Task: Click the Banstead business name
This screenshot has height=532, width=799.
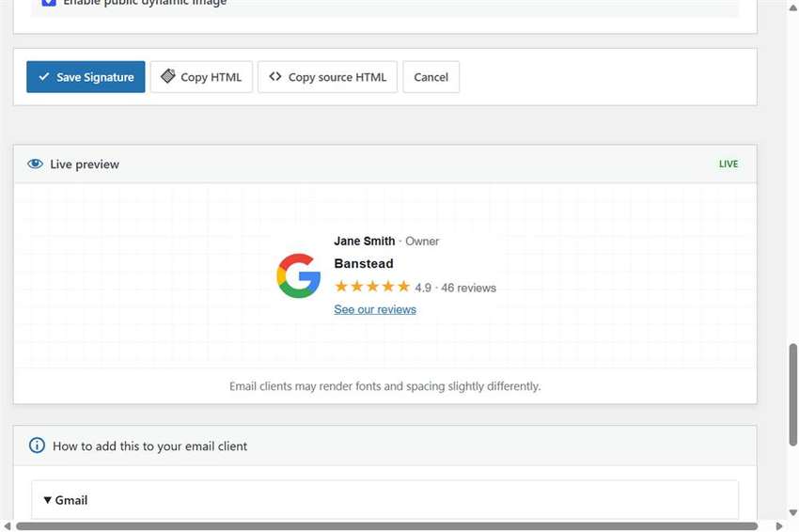Action: (364, 263)
